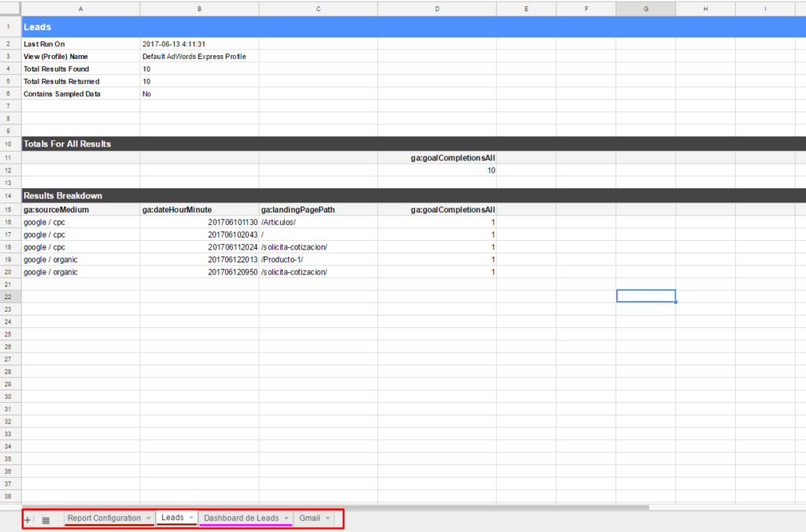Click the 'Total Results Found' cell

coord(81,69)
